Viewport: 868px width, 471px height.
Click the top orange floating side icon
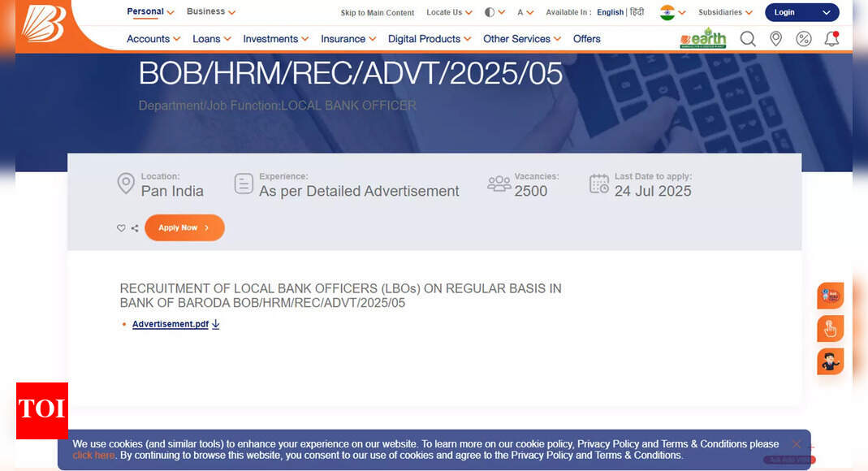[831, 296]
